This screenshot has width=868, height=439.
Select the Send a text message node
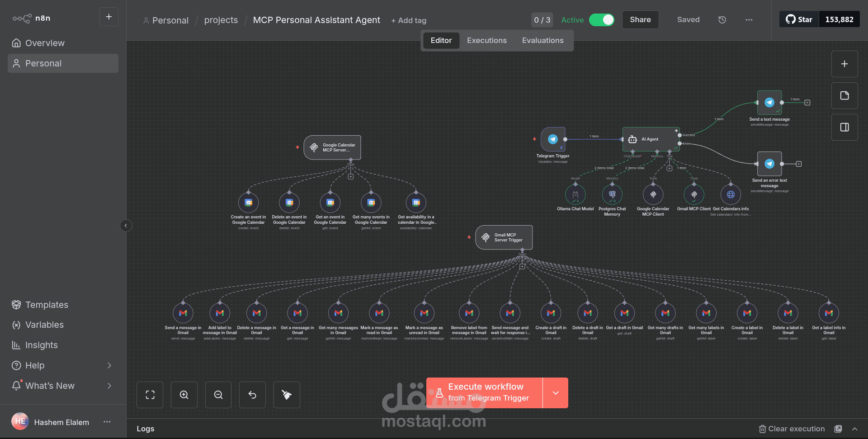[769, 103]
